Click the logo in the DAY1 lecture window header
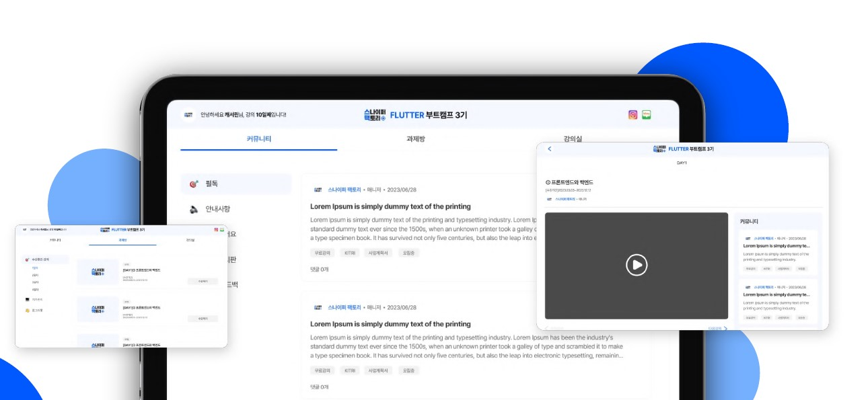This screenshot has height=400, width=868. point(659,149)
